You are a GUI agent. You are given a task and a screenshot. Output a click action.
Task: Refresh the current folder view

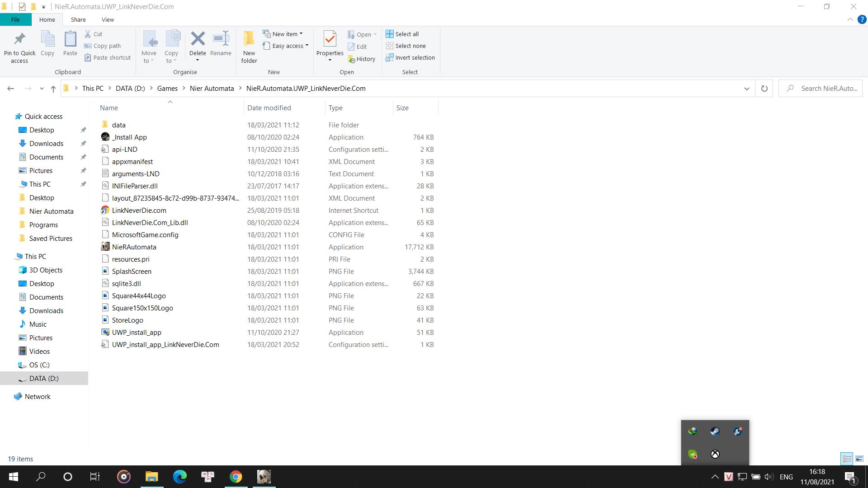[764, 89]
